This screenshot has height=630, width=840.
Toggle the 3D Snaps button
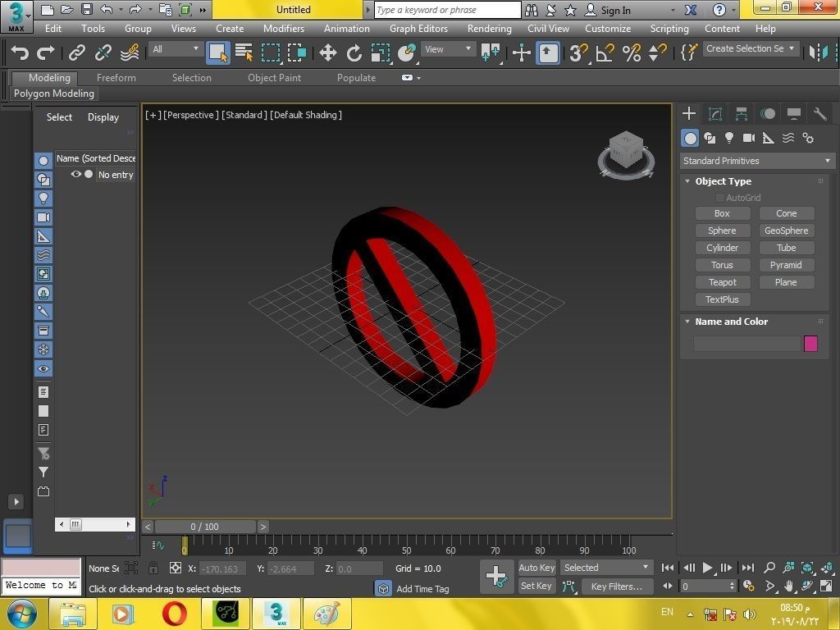tap(578, 52)
